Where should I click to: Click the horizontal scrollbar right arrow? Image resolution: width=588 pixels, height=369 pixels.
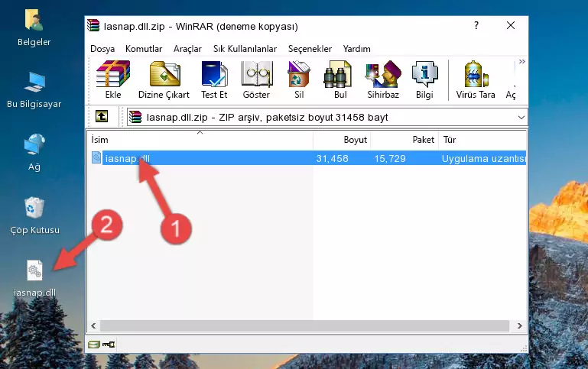click(x=520, y=326)
